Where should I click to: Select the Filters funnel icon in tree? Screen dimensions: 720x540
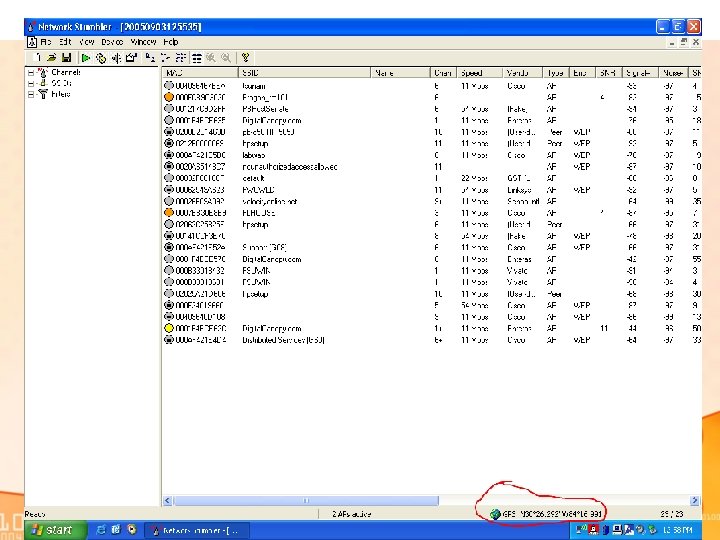pos(43,95)
